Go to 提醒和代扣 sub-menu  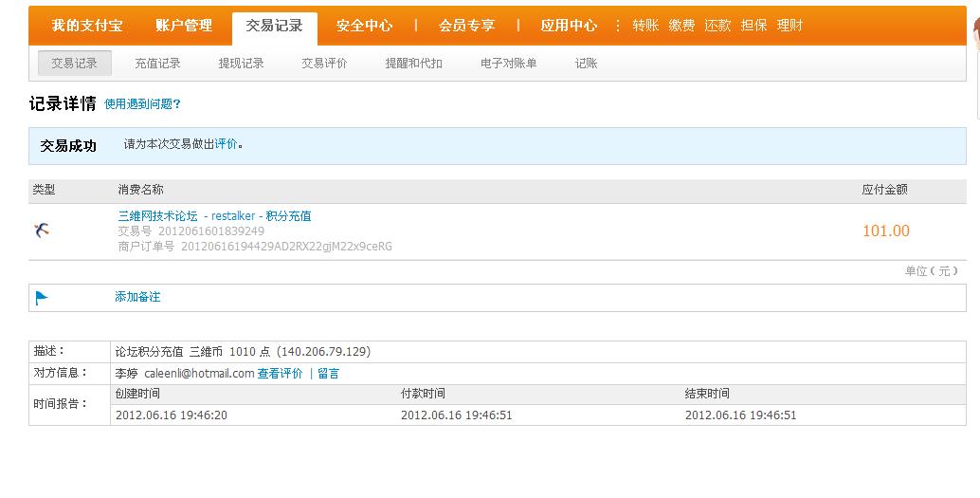pyautogui.click(x=414, y=64)
